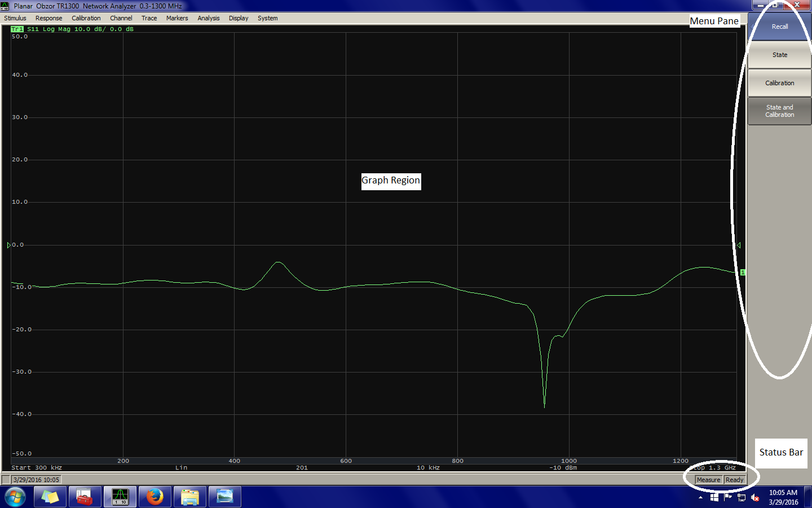Image resolution: width=812 pixels, height=508 pixels.
Task: Open the Action Center flag tray icon
Action: pyautogui.click(x=728, y=497)
